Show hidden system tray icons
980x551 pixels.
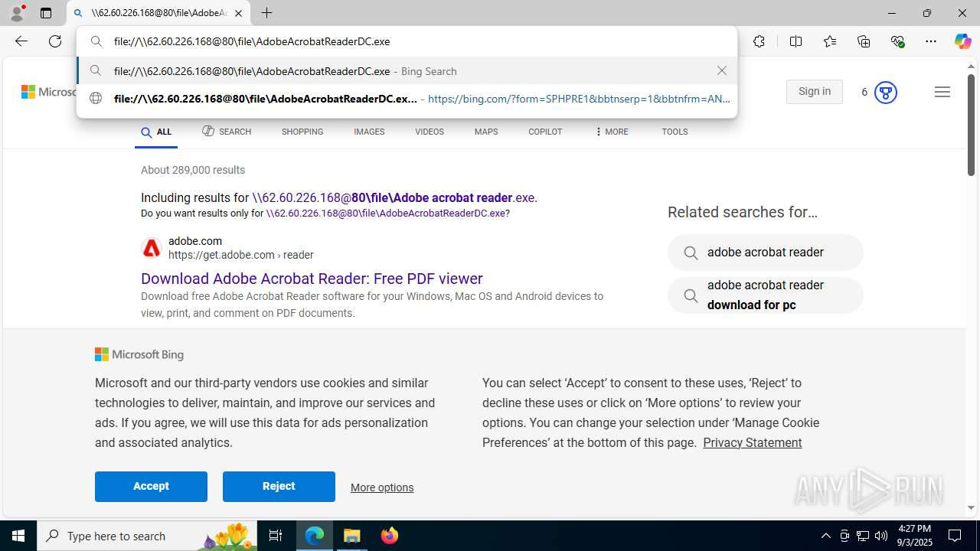click(x=825, y=536)
